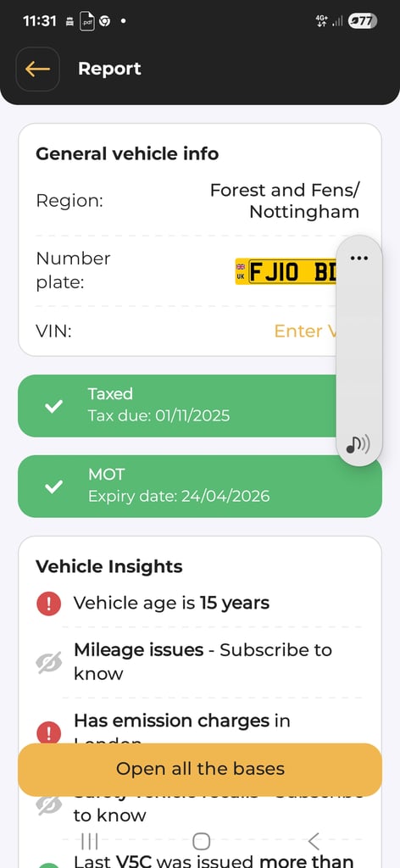Screen dimensions: 400x868
Task: Tap the checkmark icon in Taxed banner
Action: (53, 407)
